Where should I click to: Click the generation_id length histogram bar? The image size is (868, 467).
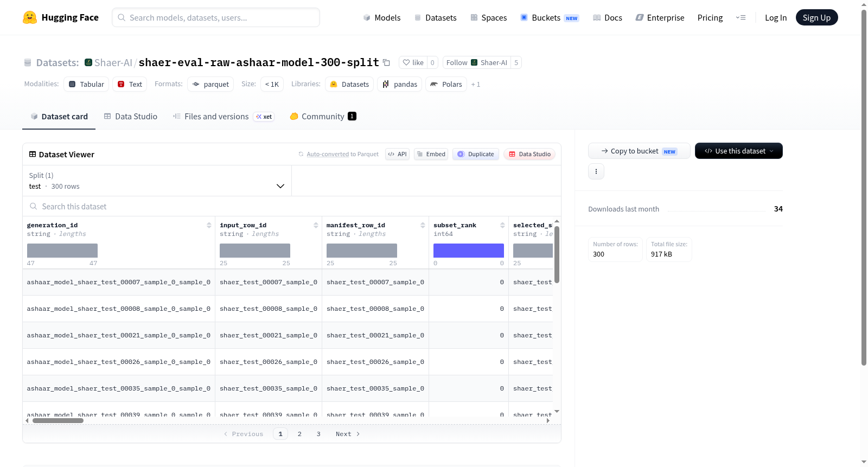point(62,251)
